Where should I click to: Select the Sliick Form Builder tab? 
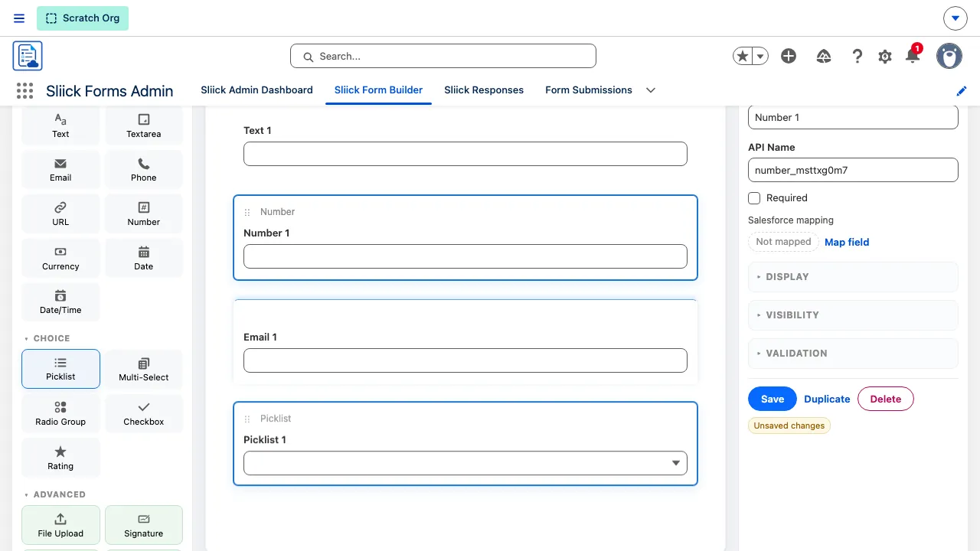[378, 90]
